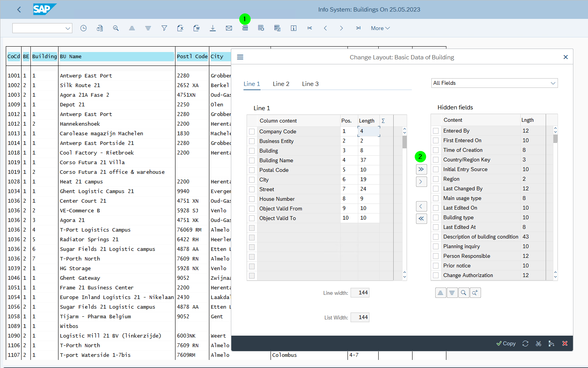588x368 pixels.
Task: Expand the More menu in toolbar
Action: [x=380, y=28]
